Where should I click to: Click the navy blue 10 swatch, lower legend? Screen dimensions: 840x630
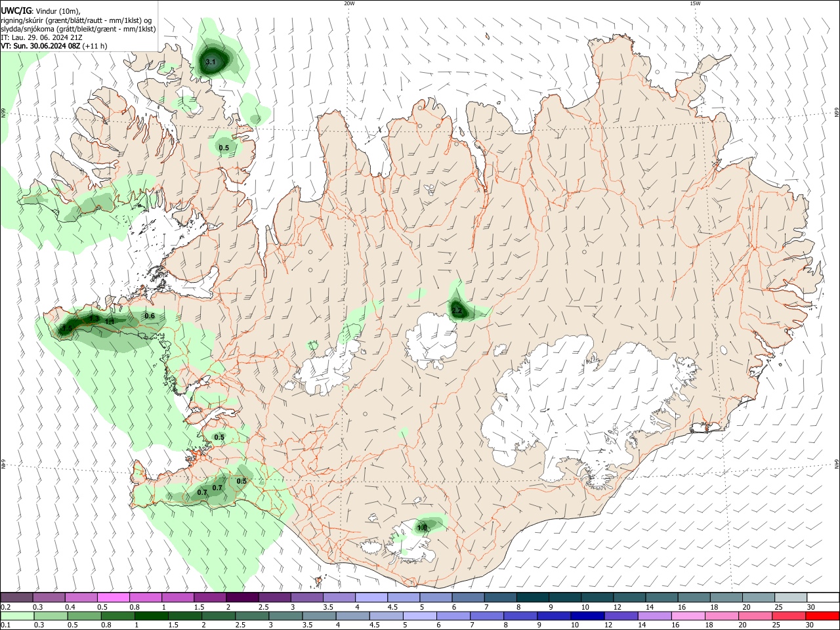tap(587, 616)
